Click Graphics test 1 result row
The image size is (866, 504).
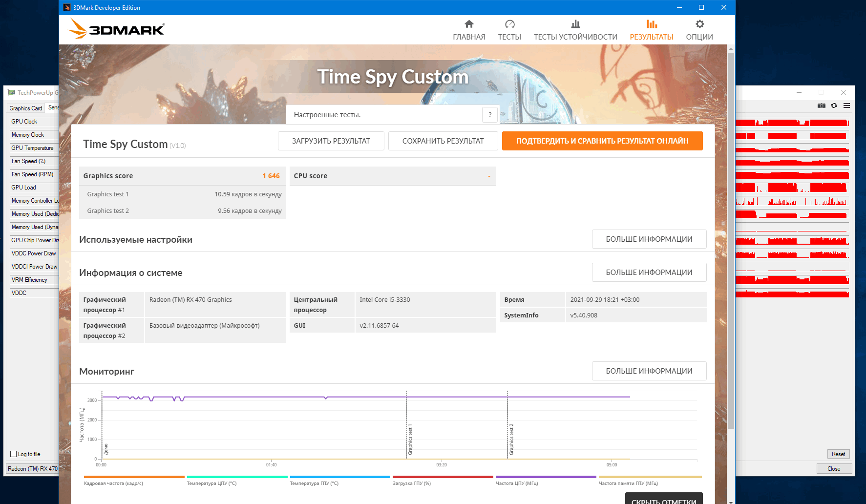tap(182, 194)
